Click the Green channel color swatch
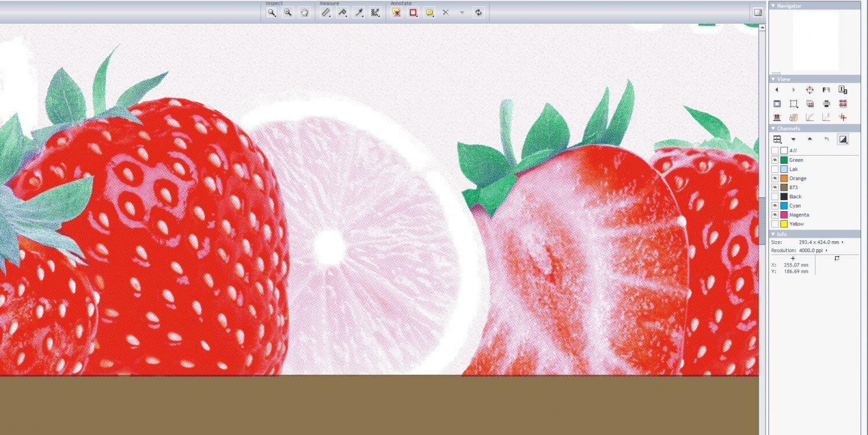This screenshot has width=868, height=435. 784,160
